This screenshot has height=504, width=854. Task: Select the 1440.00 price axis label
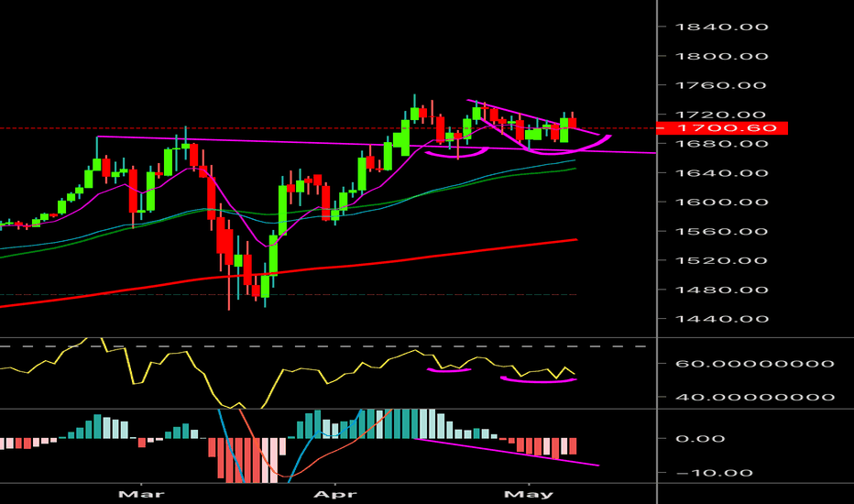pos(722,319)
